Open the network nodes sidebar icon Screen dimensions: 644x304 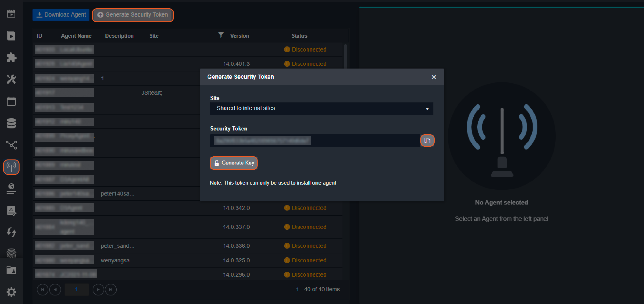point(11,145)
